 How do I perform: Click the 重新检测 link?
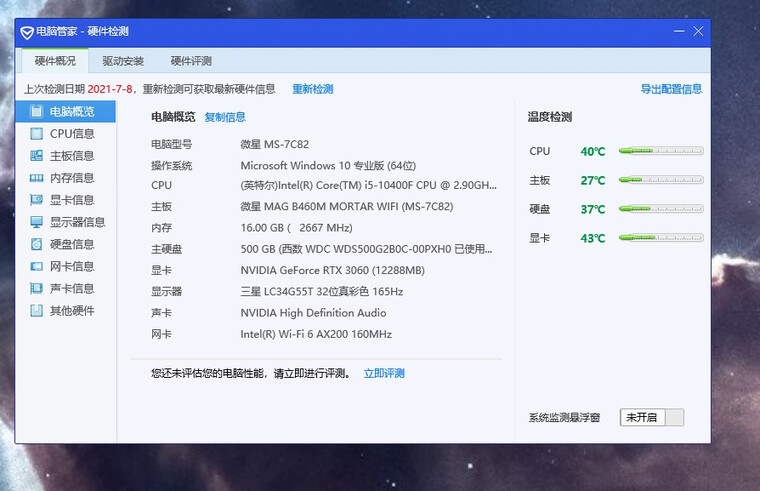(x=313, y=89)
